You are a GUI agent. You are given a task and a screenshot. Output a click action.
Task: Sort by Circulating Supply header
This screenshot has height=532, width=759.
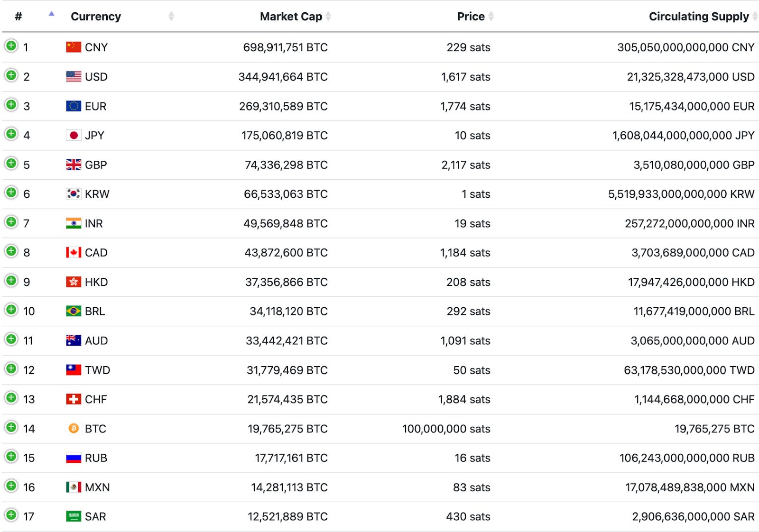pyautogui.click(x=703, y=17)
